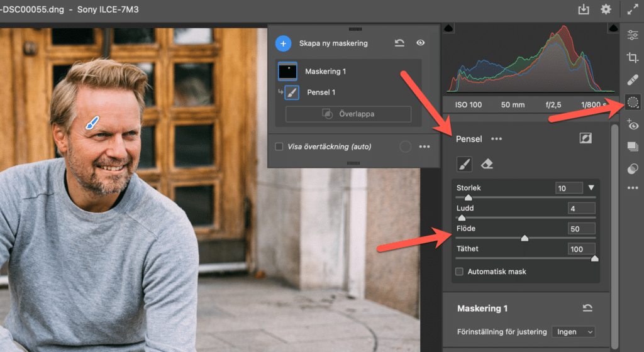Click the red-eye removal tool icon

pyautogui.click(x=633, y=125)
